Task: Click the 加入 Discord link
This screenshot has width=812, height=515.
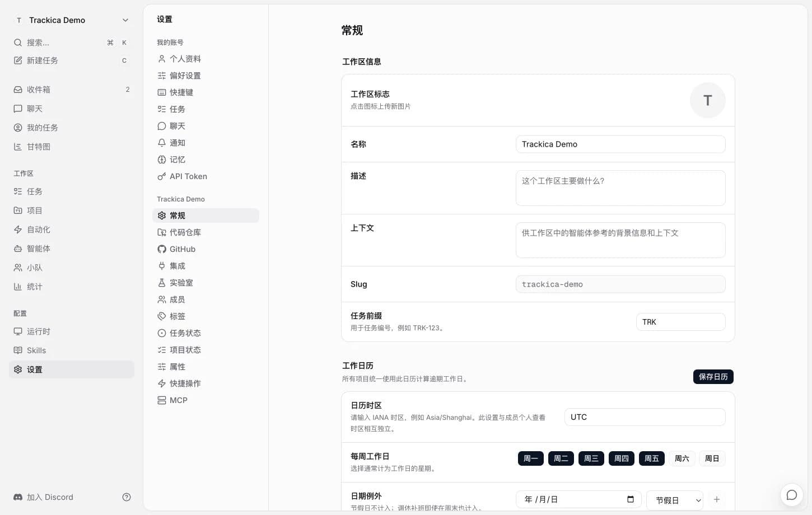Action: pos(50,497)
